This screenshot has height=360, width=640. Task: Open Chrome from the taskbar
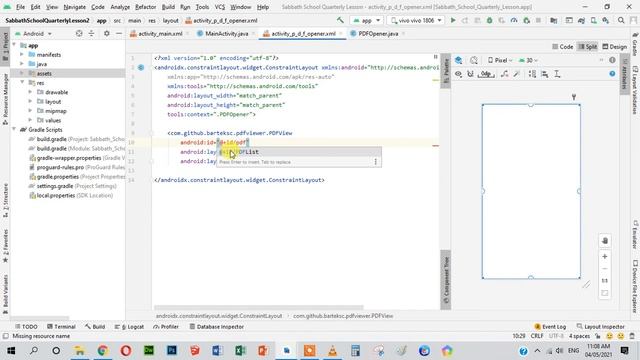point(102,351)
